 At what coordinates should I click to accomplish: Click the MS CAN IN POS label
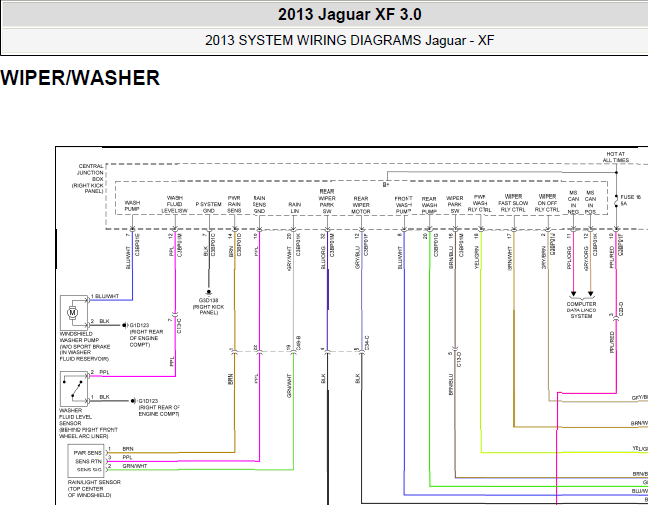(x=590, y=202)
